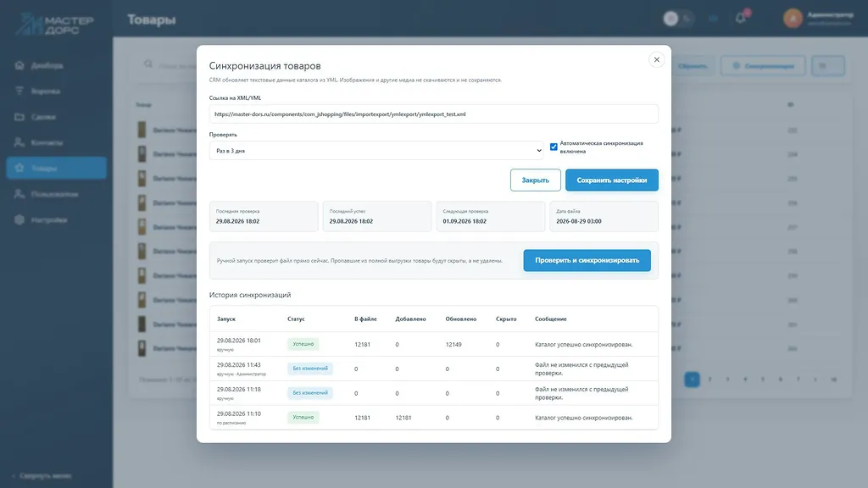Close the sync dialog with the X icon
Image resolution: width=868 pixels, height=488 pixels.
point(657,60)
